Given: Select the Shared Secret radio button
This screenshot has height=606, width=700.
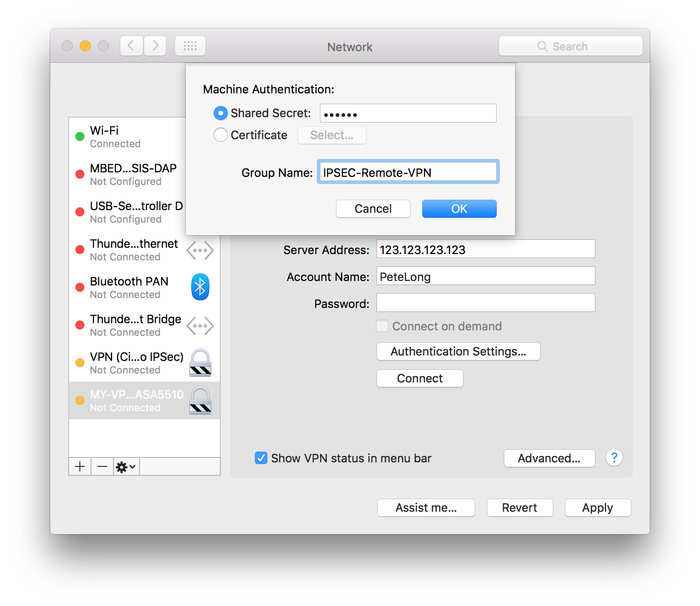Looking at the screenshot, I should [220, 113].
